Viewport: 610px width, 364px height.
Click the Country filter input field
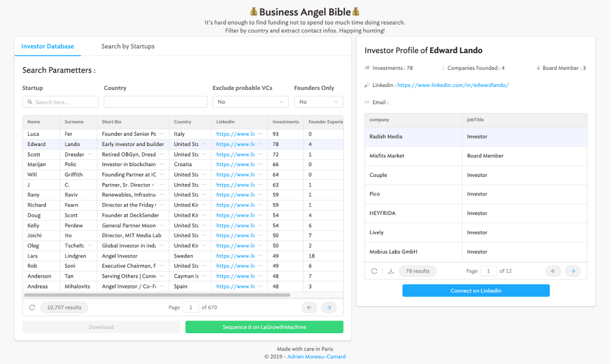pos(155,102)
